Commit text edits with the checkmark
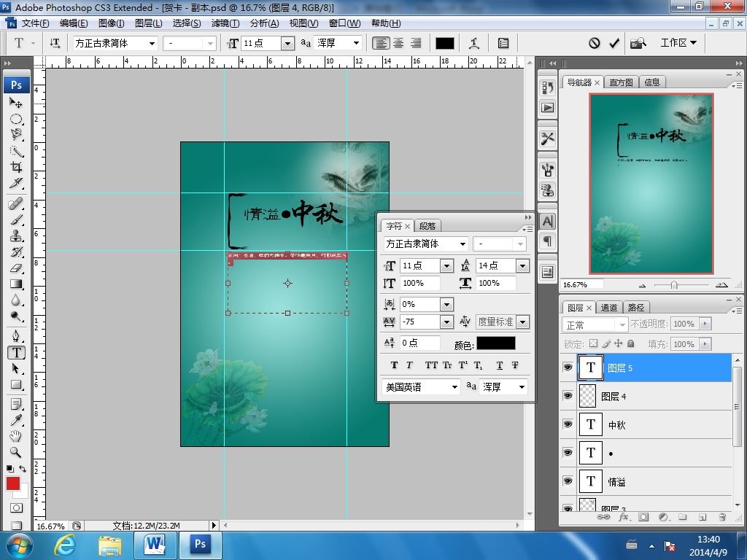The height and width of the screenshot is (560, 747). click(614, 43)
